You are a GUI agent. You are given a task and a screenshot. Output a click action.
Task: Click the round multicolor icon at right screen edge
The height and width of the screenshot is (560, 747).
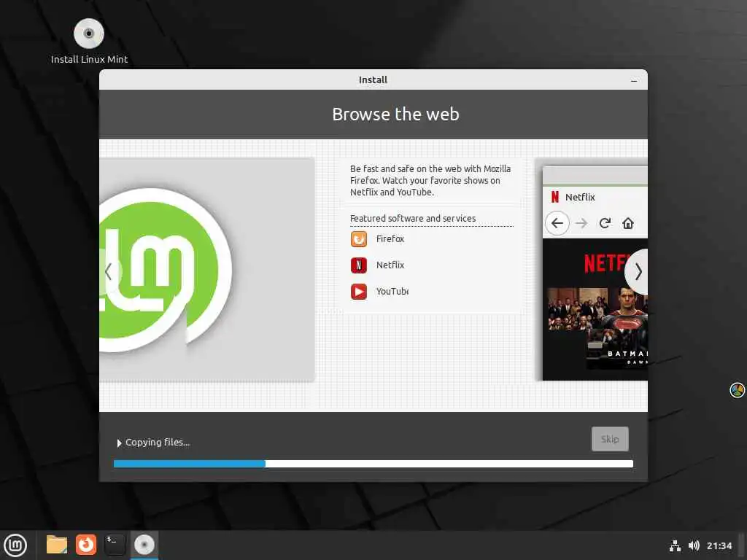(737, 390)
